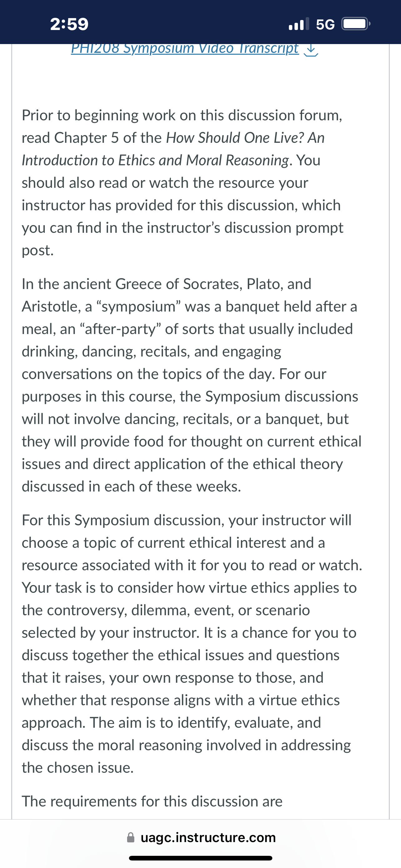Tap the 2:59 clock in status bar
Image resolution: width=401 pixels, height=868 pixels.
69,24
